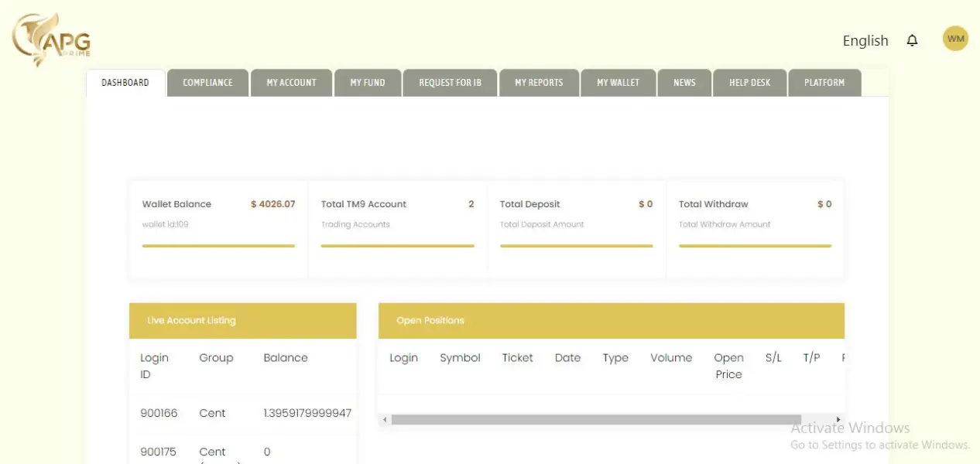
Task: Open the notifications bell
Action: (913, 40)
